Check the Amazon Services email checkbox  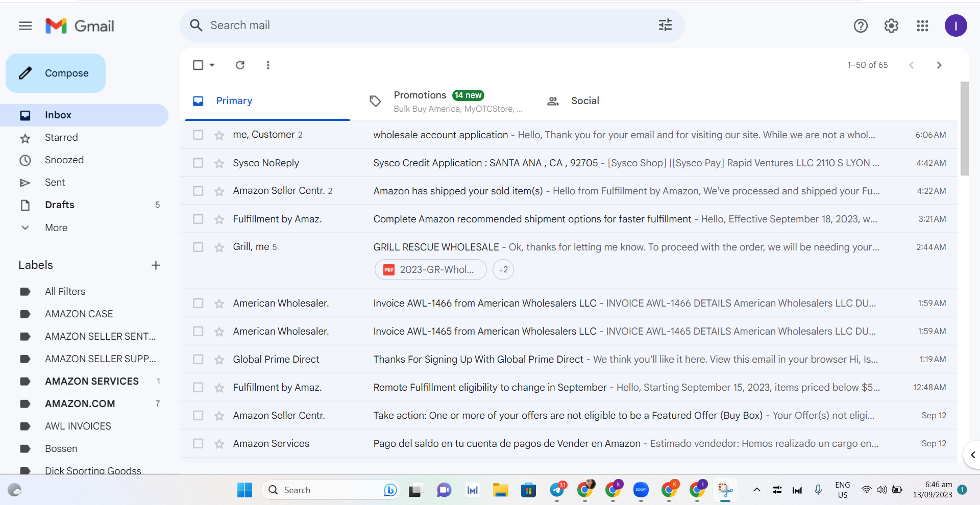tap(198, 443)
